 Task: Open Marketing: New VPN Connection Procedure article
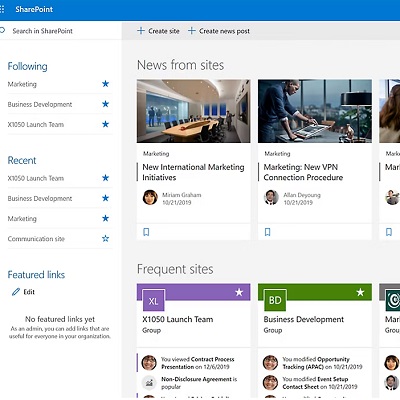pyautogui.click(x=303, y=172)
